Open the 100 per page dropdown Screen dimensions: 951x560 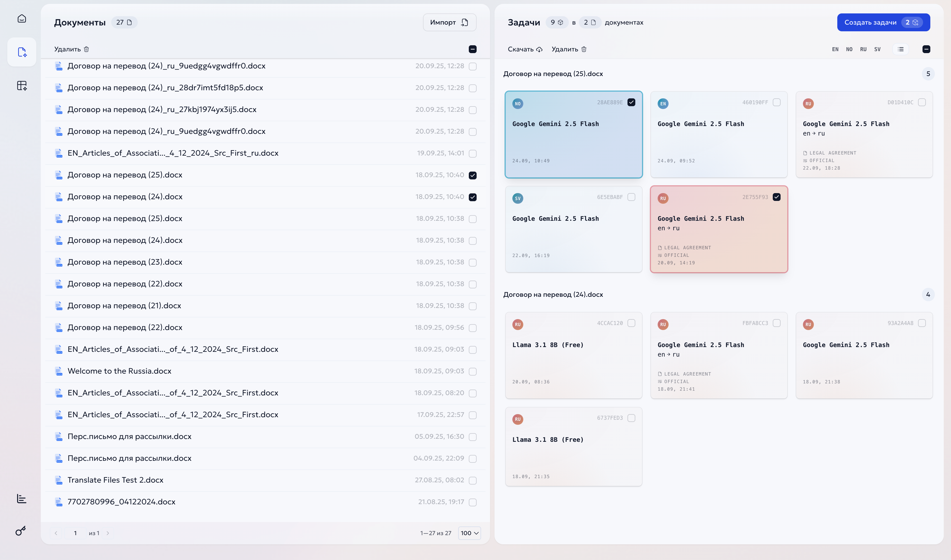click(469, 533)
